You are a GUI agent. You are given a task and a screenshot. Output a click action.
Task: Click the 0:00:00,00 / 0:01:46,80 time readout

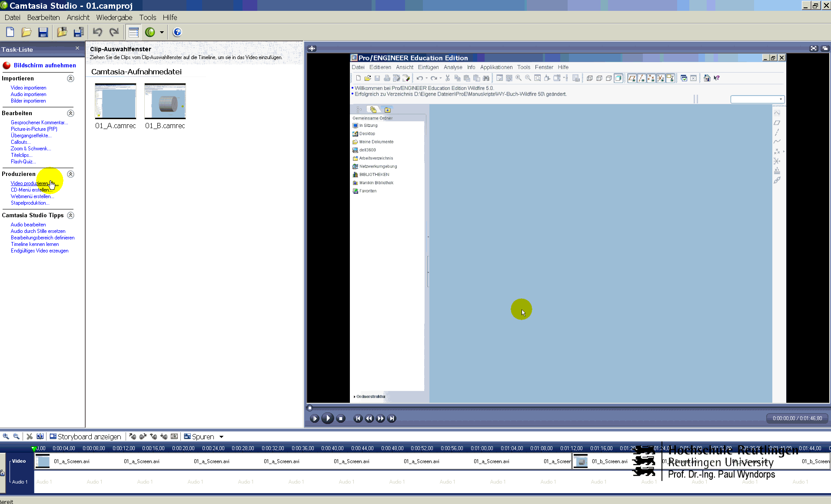click(x=798, y=418)
